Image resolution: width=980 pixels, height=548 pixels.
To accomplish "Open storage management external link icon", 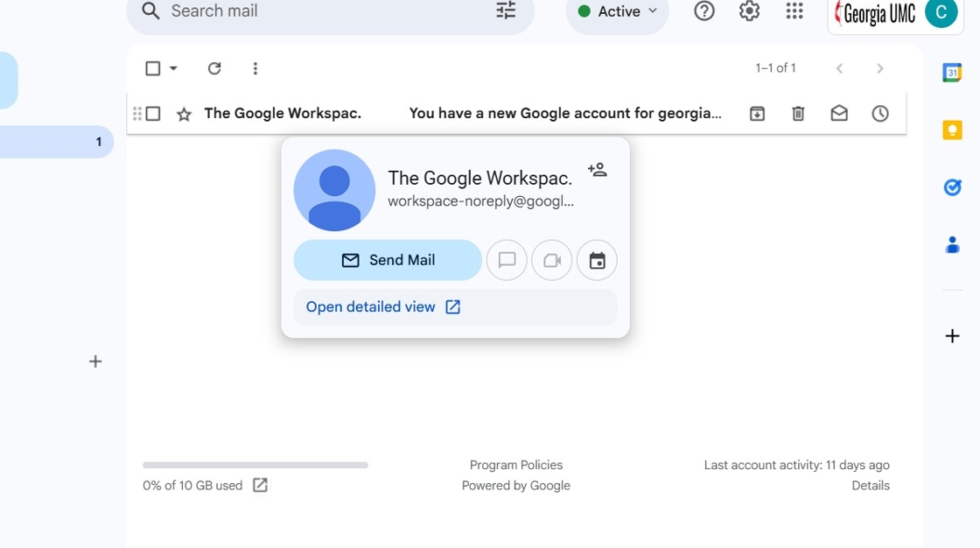I will 260,486.
